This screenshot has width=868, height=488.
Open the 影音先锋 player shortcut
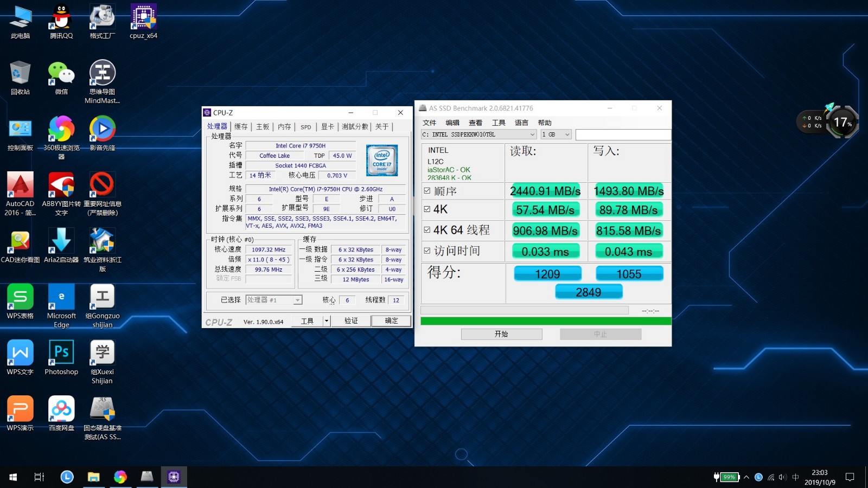103,134
